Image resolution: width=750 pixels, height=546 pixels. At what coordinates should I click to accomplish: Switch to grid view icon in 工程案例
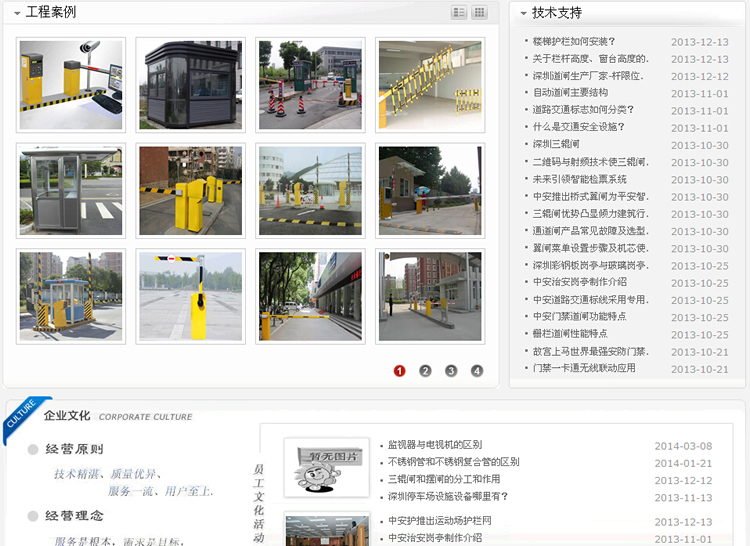tap(479, 12)
